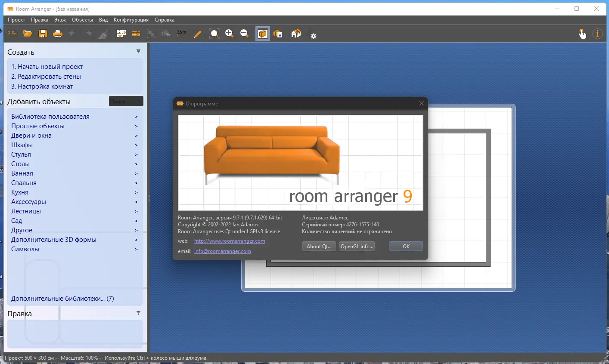Zoom in with the plus magnifier

229,34
